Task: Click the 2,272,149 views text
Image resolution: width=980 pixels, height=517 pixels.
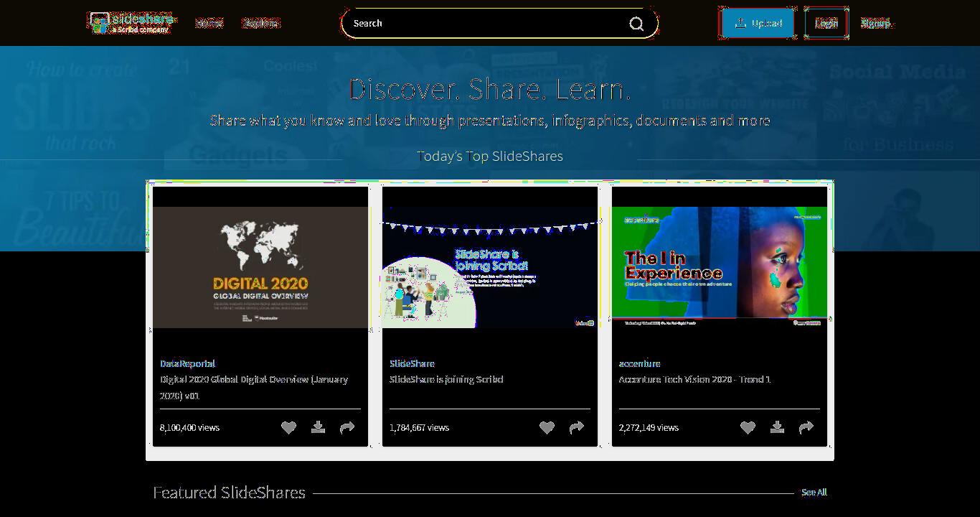Action: tap(649, 427)
